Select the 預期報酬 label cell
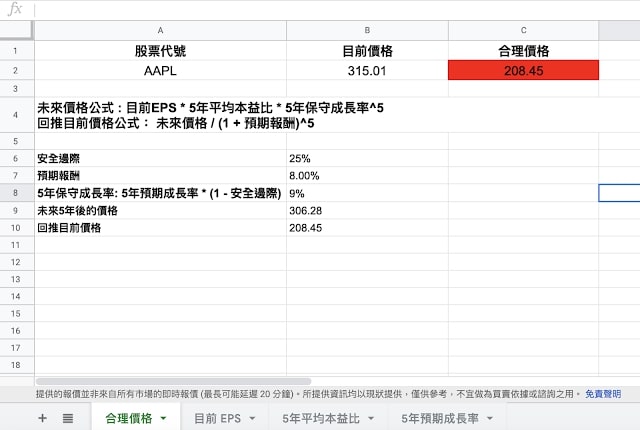 [x=160, y=175]
